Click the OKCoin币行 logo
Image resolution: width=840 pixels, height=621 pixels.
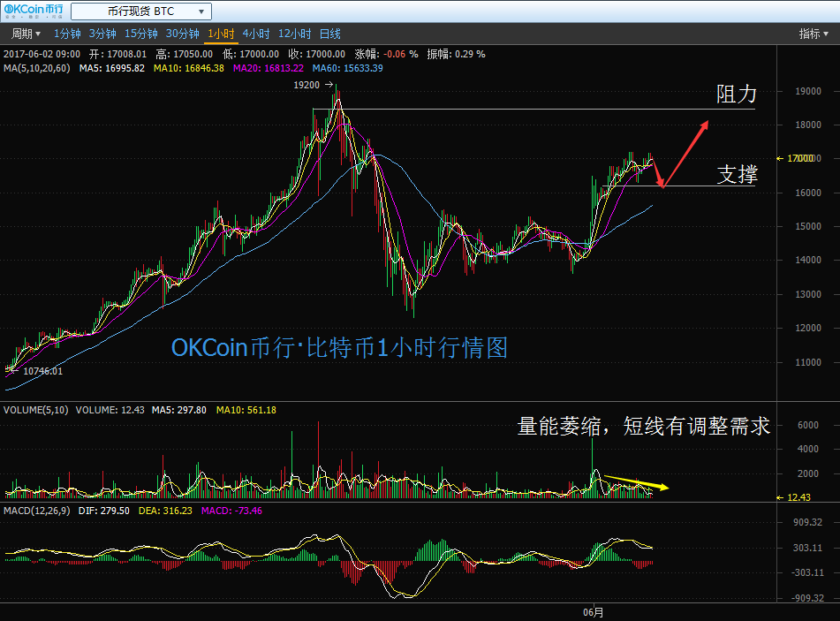tap(34, 11)
